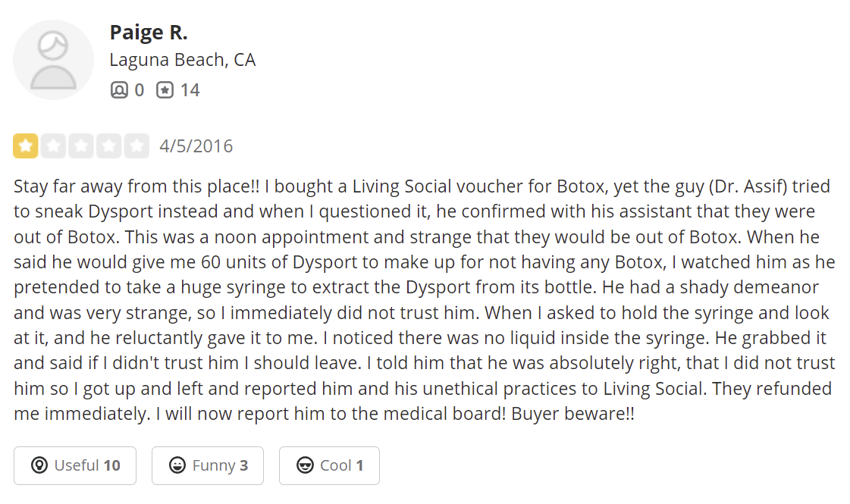Click the fourth empty rating star
The image size is (850, 504).
(108, 146)
